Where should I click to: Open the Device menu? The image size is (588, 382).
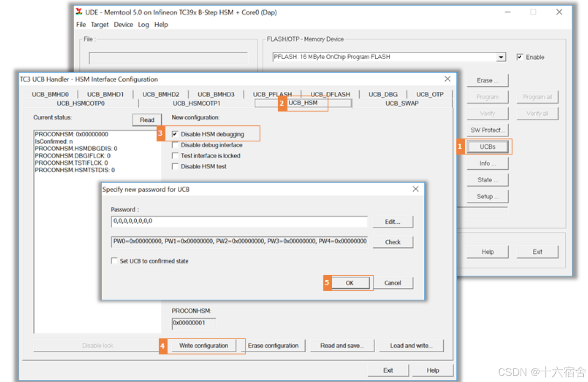pos(123,24)
